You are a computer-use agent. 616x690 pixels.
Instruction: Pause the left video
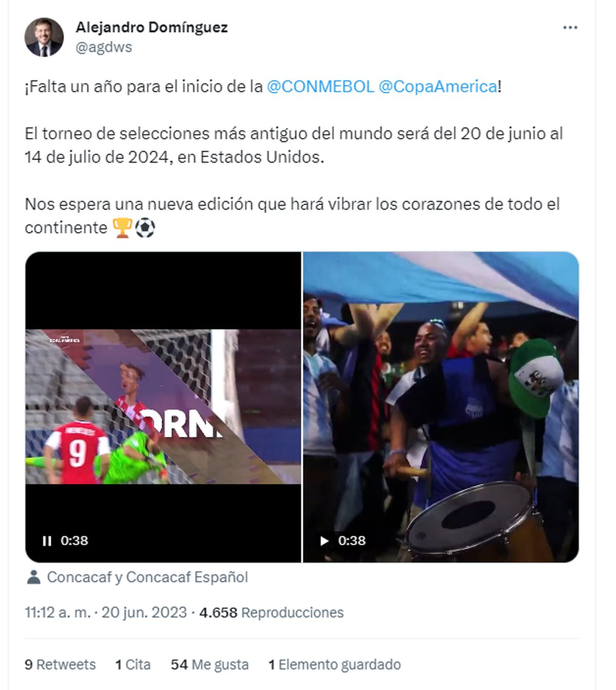(47, 541)
